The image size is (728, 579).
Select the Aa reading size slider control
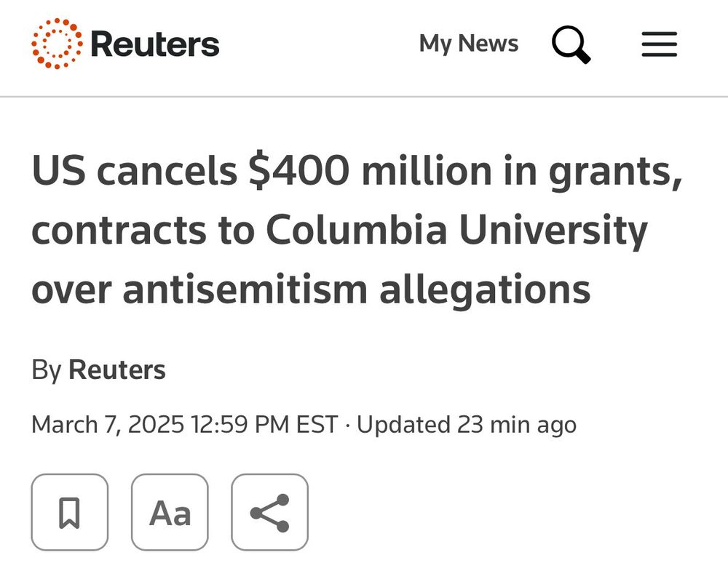click(x=170, y=513)
